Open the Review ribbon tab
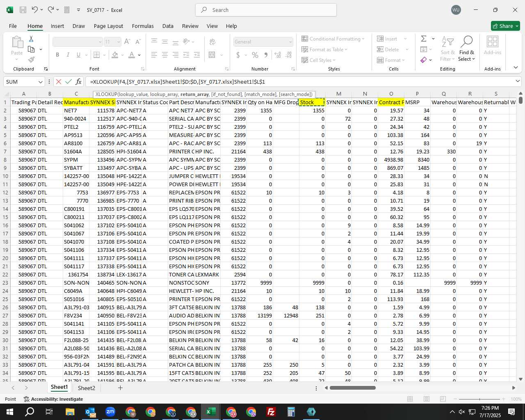The image size is (525, 420). (190, 26)
